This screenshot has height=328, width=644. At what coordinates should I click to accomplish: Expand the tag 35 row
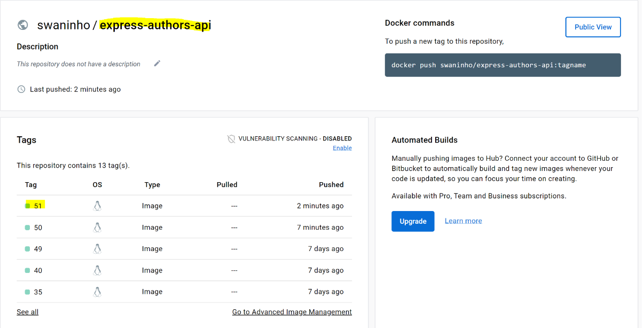coord(36,292)
